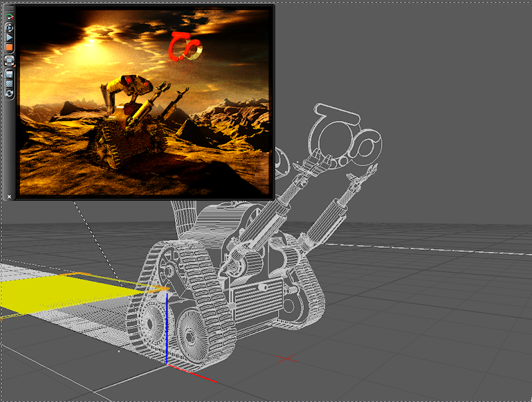The image size is (532, 402).
Task: Click the red axis manipulator line
Action: pyautogui.click(x=192, y=373)
